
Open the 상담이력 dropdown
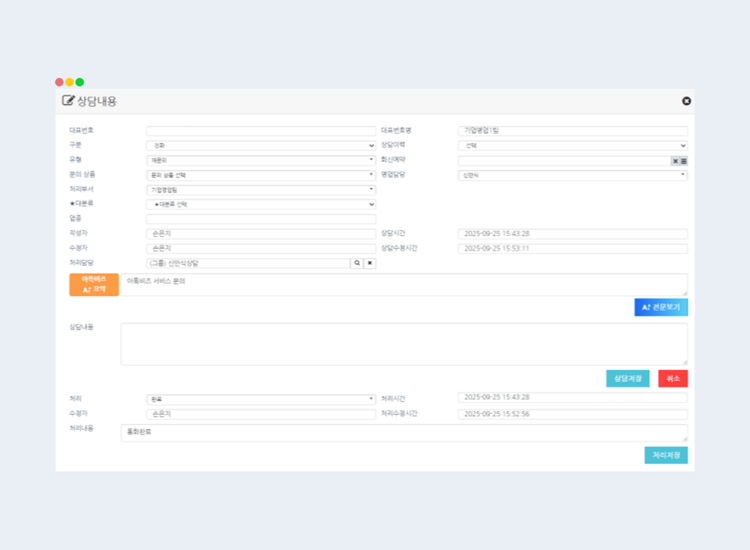click(572, 145)
